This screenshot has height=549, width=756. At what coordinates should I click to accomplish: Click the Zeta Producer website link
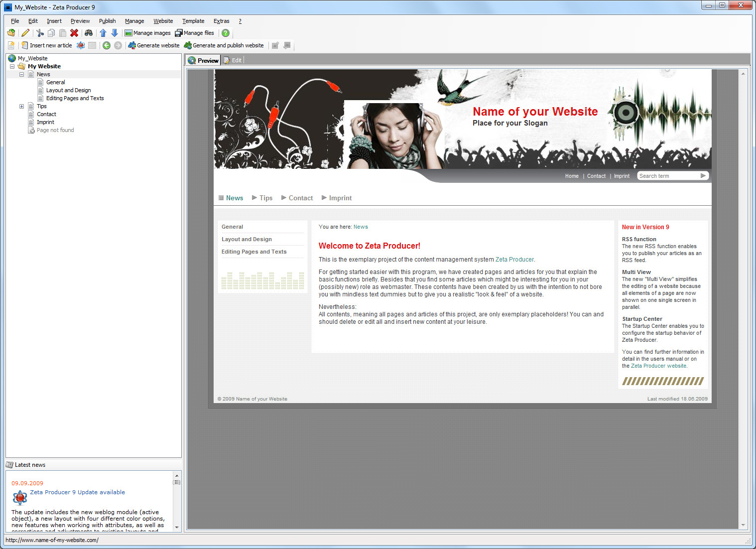659,366
